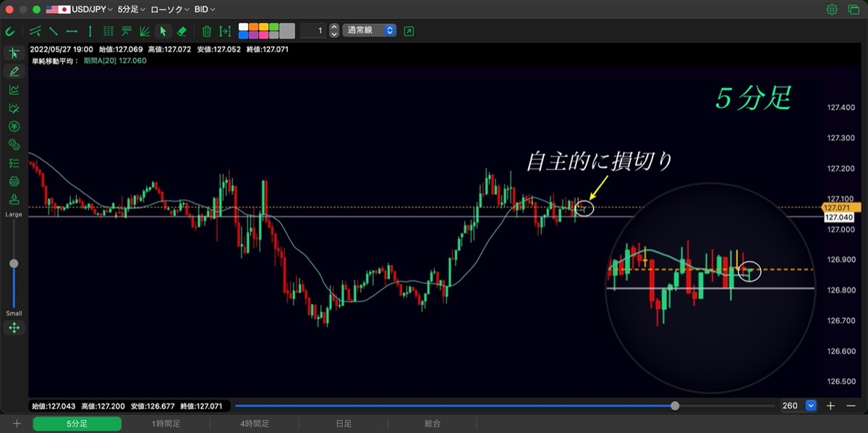Switch to the 日足 tab
This screenshot has height=433, width=868.
click(344, 424)
